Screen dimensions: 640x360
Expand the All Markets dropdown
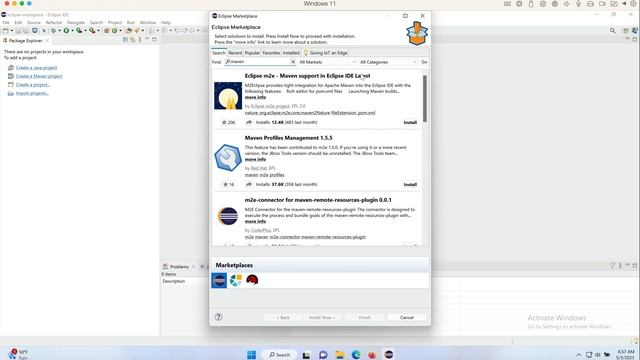(x=327, y=62)
